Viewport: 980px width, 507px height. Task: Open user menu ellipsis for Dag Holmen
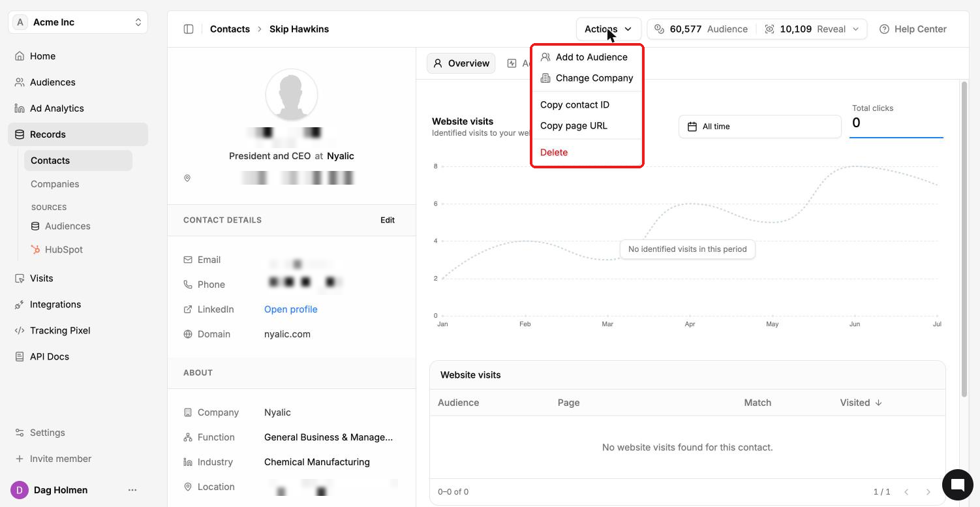tap(132, 490)
